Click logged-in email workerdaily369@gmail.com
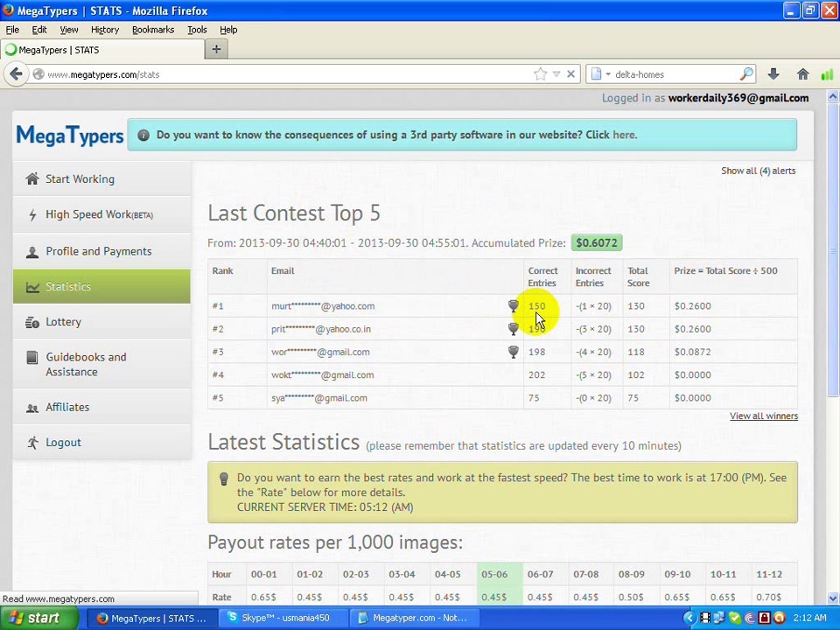This screenshot has height=630, width=840. 738,98
